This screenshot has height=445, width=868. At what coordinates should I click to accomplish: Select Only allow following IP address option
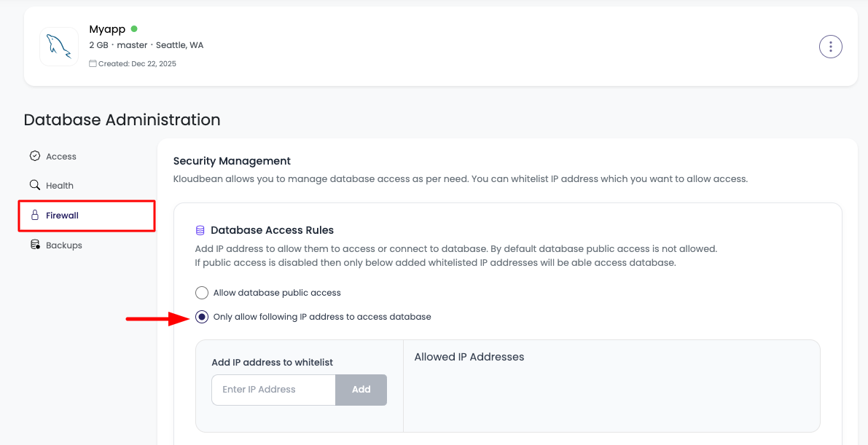coord(201,317)
